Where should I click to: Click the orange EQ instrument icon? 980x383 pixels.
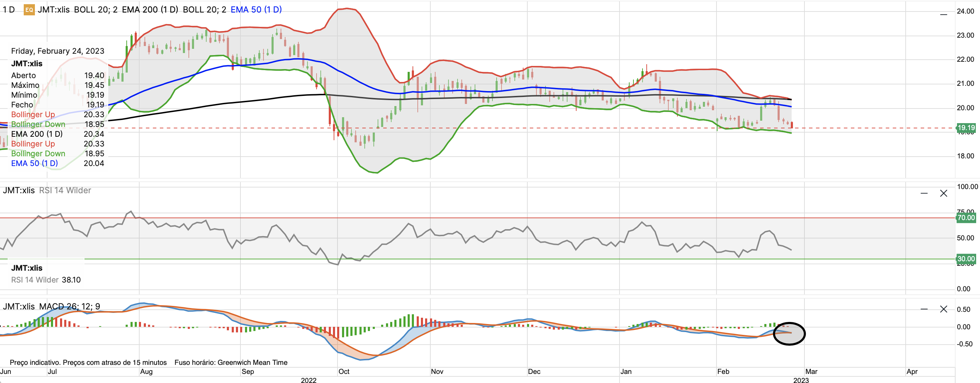tap(29, 10)
